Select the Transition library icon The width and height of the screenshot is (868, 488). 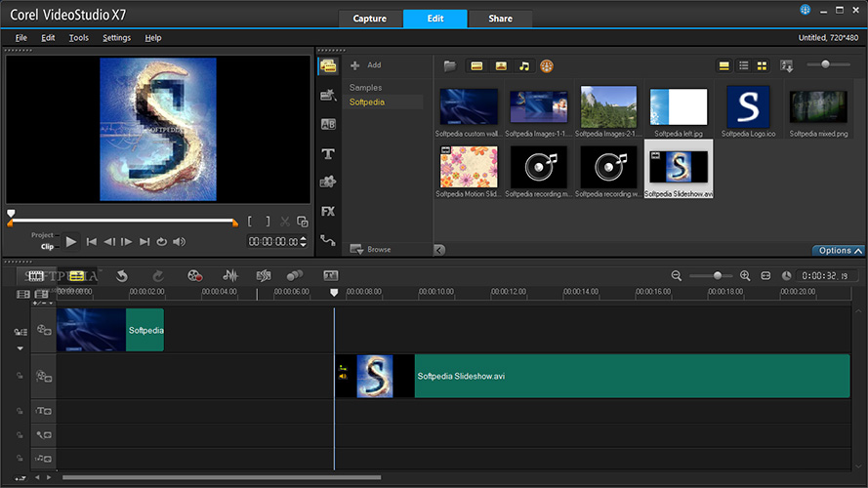tap(328, 124)
